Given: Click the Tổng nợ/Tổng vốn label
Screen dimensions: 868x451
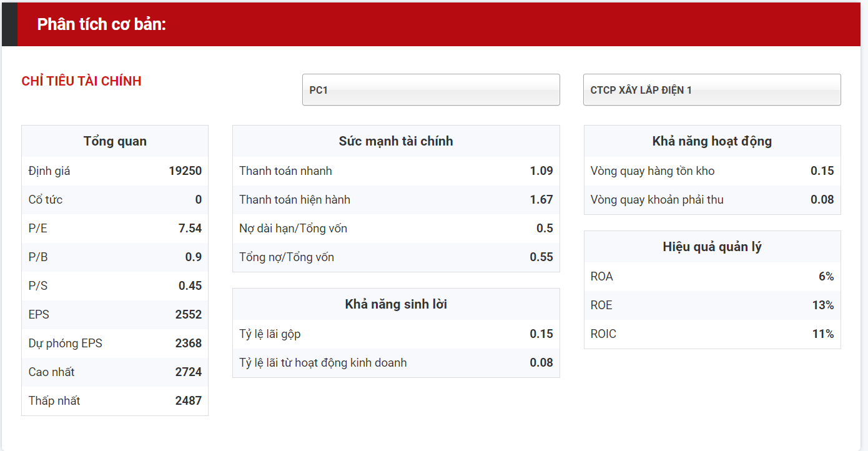Looking at the screenshot, I should pos(287,257).
